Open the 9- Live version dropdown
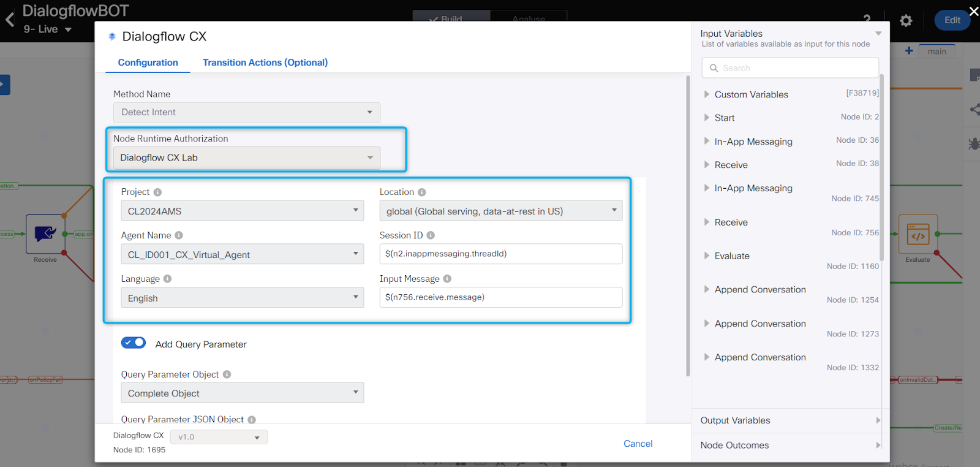 48,29
